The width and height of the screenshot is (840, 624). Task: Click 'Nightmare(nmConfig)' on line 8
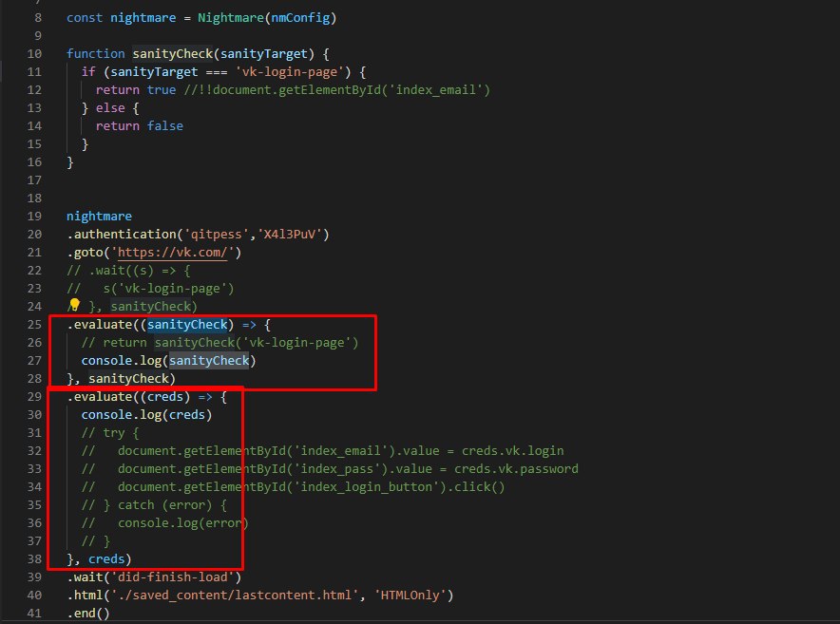pyautogui.click(x=267, y=18)
